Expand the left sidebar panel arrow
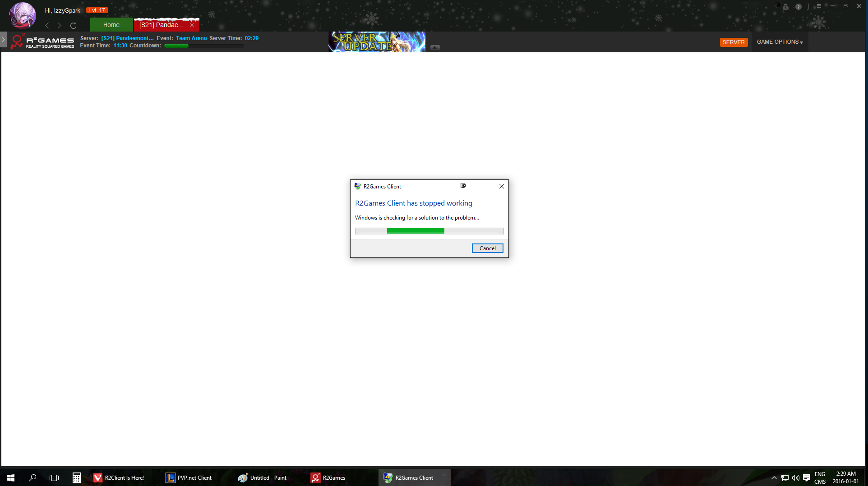The width and height of the screenshot is (868, 486). (3, 40)
